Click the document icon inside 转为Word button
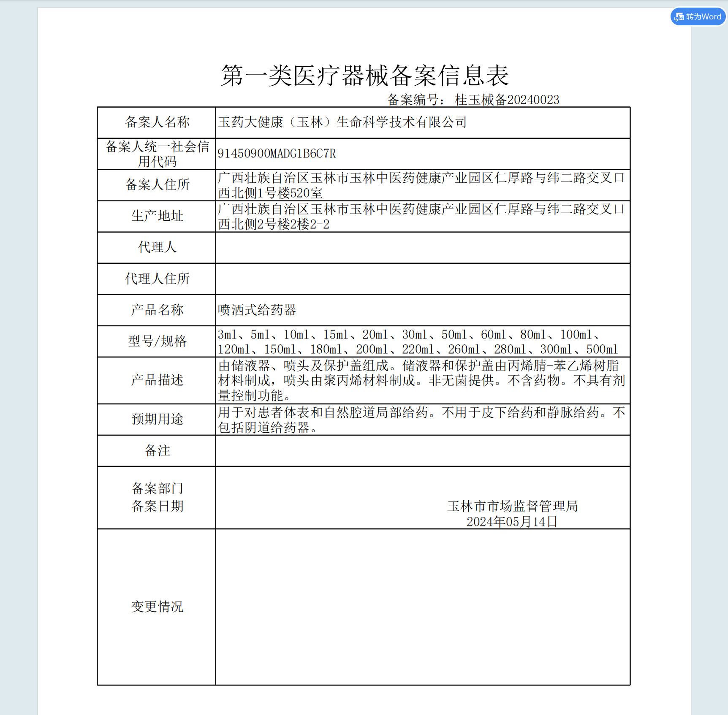Viewport: 728px width, 715px height. point(679,17)
